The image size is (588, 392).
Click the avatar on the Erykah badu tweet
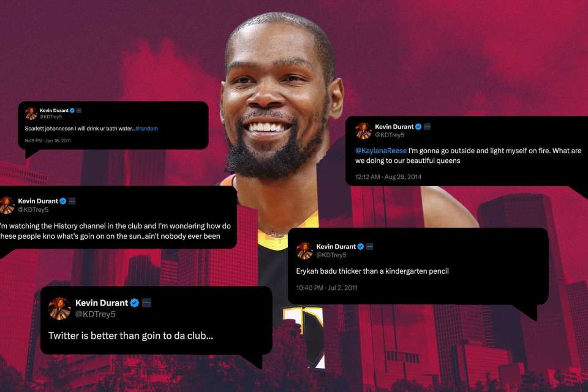pos(304,251)
